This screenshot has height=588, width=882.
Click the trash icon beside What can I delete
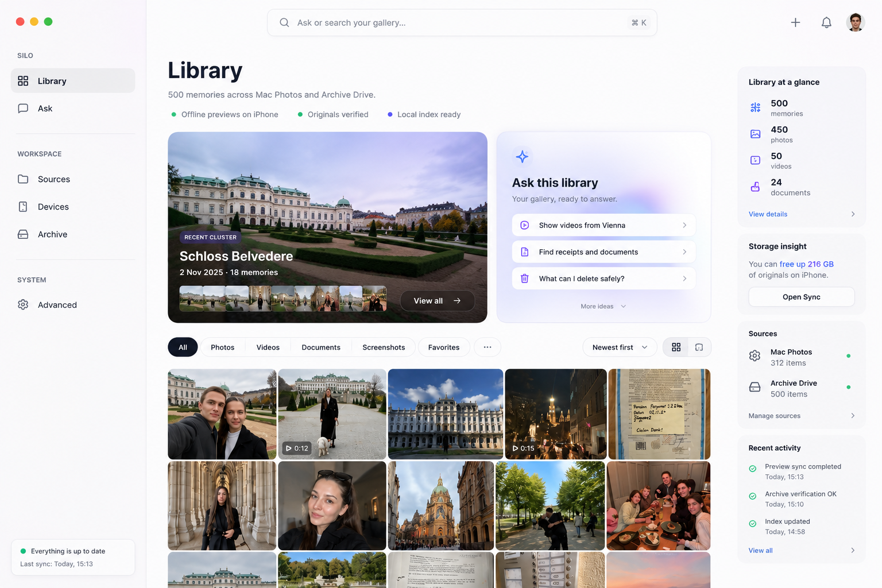(x=524, y=278)
